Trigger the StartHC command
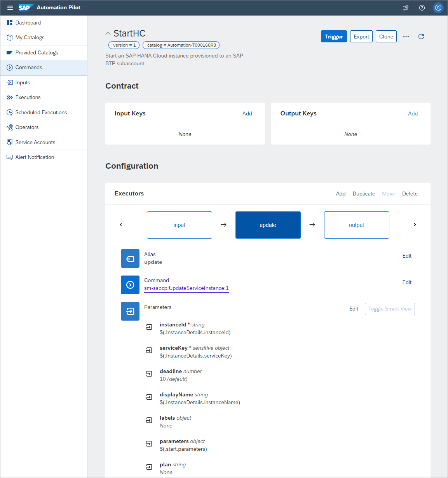Image resolution: width=448 pixels, height=478 pixels. click(x=334, y=37)
